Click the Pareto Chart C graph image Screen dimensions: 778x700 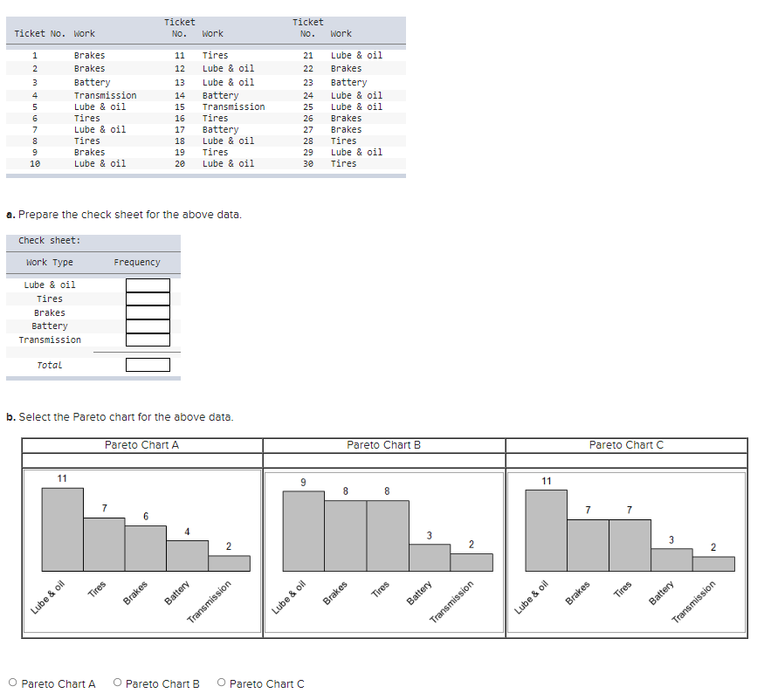click(626, 552)
